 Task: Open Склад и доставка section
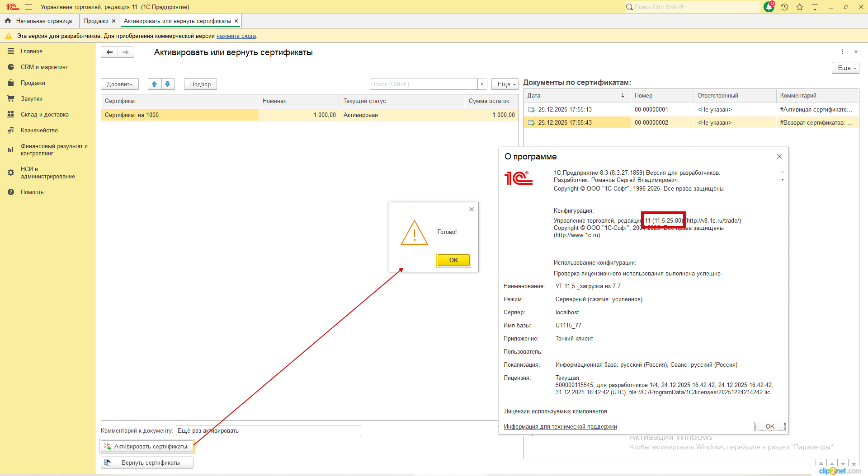pos(45,115)
